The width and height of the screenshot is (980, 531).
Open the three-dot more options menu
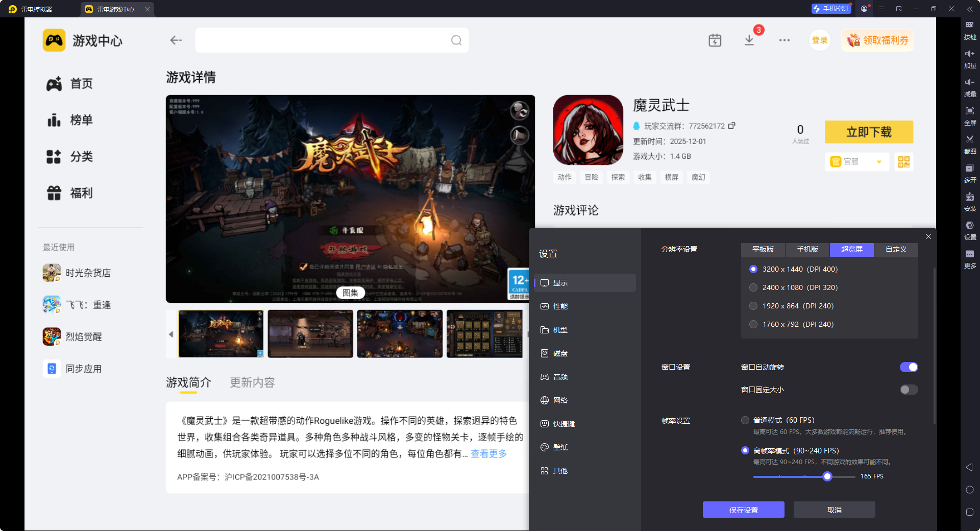coord(785,40)
